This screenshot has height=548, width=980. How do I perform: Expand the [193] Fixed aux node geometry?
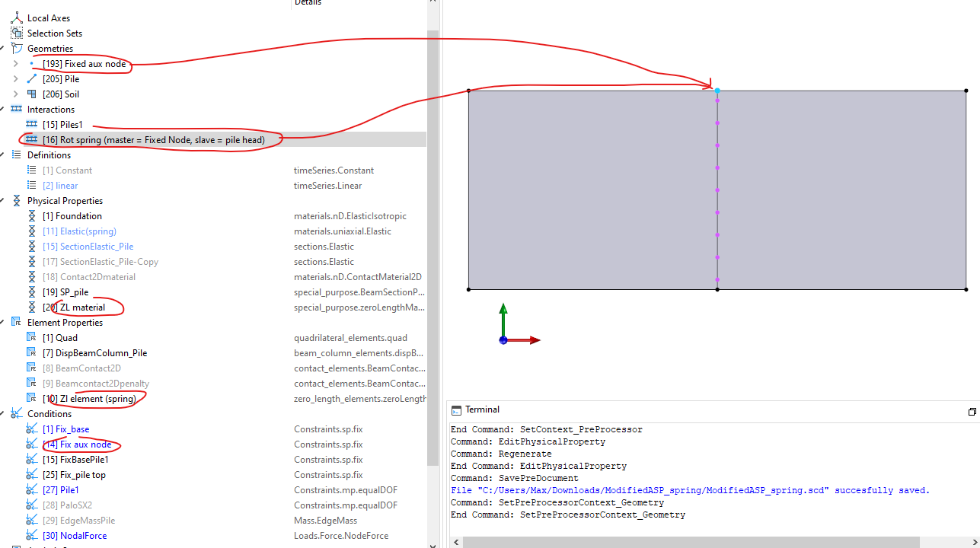(x=15, y=63)
